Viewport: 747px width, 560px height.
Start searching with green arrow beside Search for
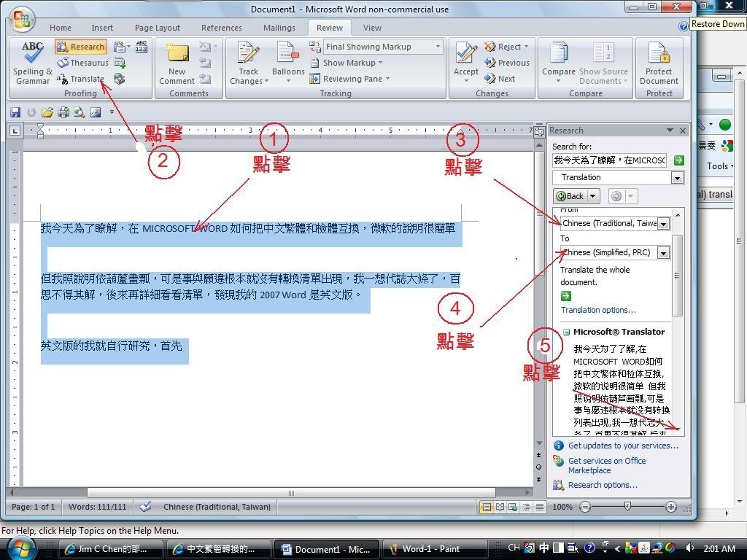679,160
